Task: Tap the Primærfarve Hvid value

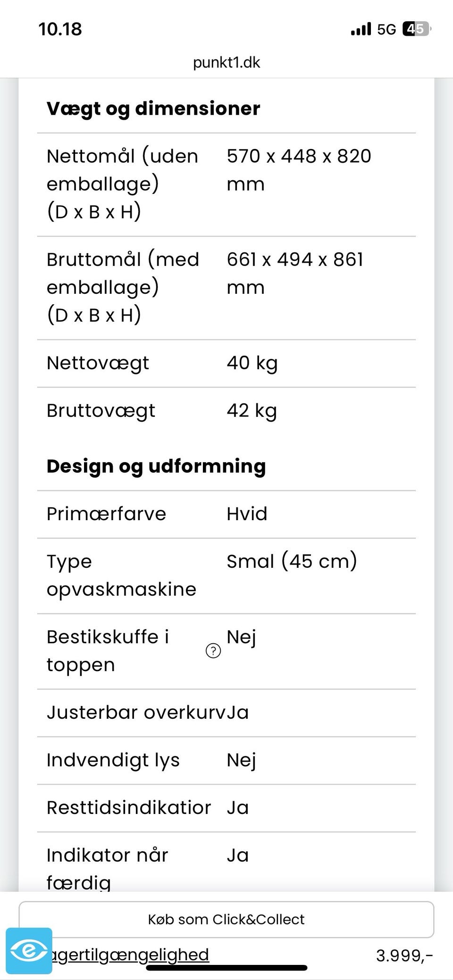Action: (247, 514)
